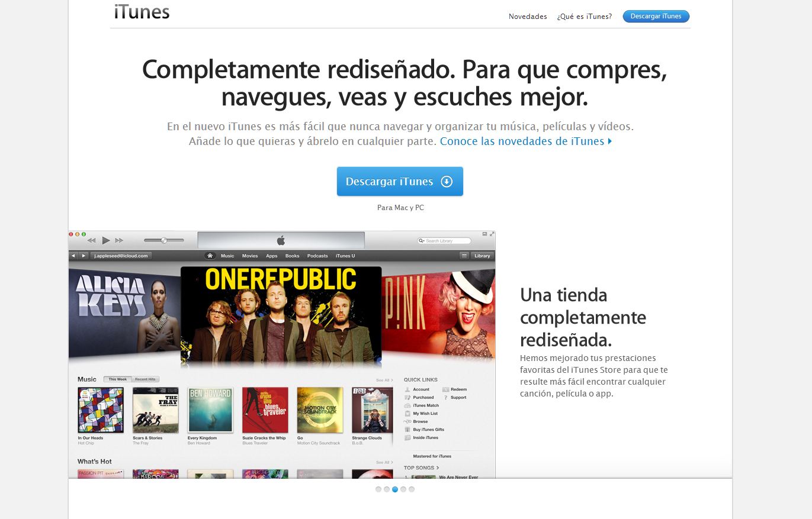Select the Books tab in store bar

[293, 256]
